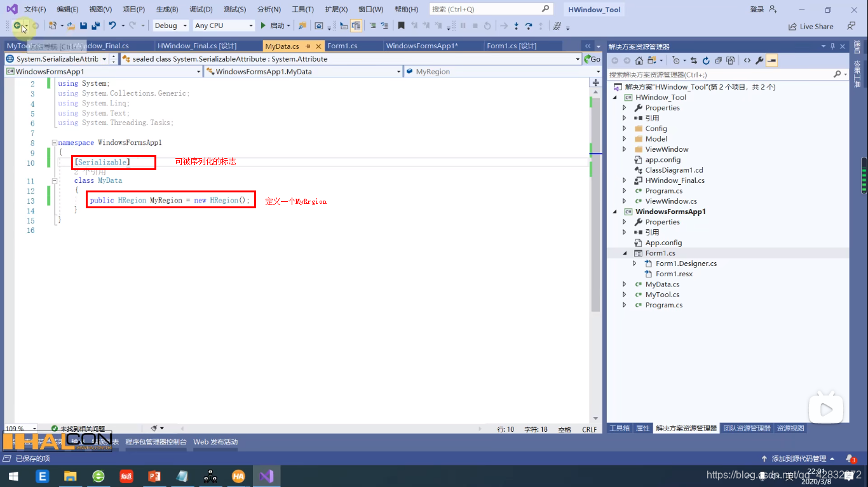Screen dimensions: 868x487
Task: Click the 登录 sign-in link
Action: pos(757,10)
